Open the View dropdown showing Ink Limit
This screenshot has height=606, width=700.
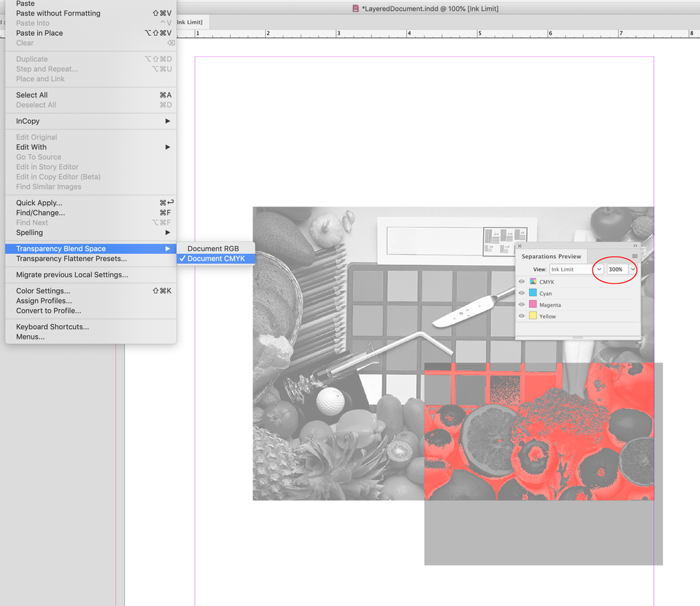[577, 269]
